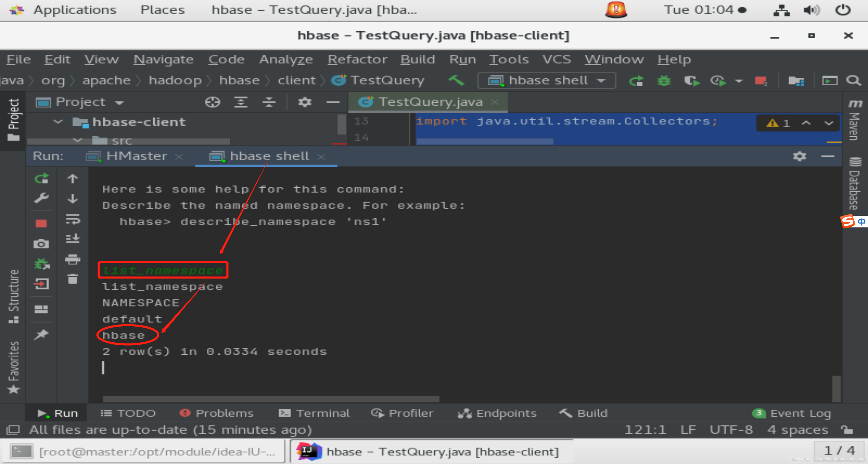Toggle soft-wrap in console output
The image size is (868, 464).
click(x=73, y=219)
